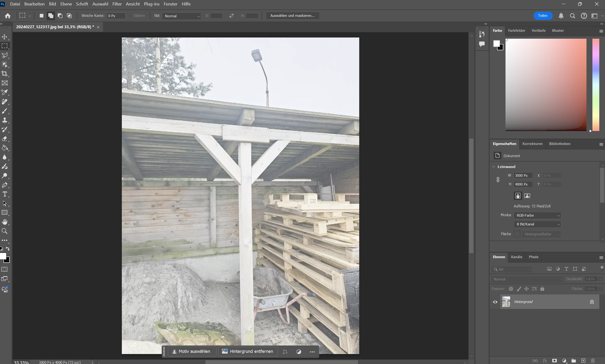The image size is (605, 364).
Task: Open the Modus RGB-Farbe dropdown
Action: tap(537, 215)
